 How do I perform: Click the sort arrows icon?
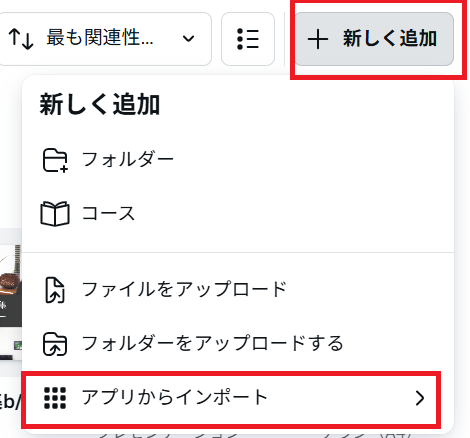pyautogui.click(x=21, y=39)
